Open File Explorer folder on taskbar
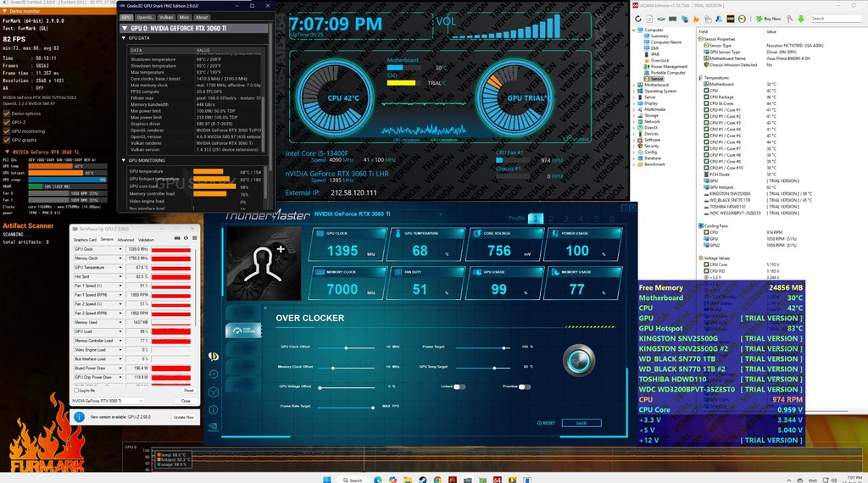 [x=408, y=479]
